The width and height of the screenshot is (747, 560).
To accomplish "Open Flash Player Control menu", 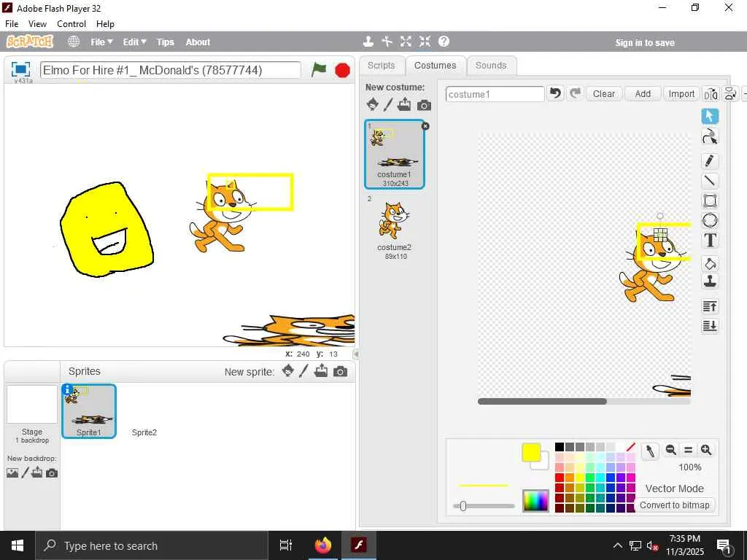I will point(71,24).
